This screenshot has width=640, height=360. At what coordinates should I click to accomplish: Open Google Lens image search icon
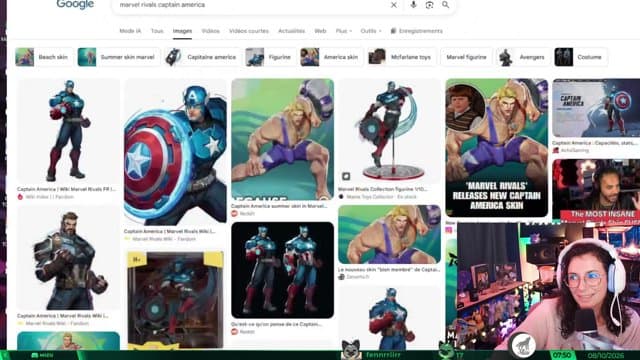point(429,5)
